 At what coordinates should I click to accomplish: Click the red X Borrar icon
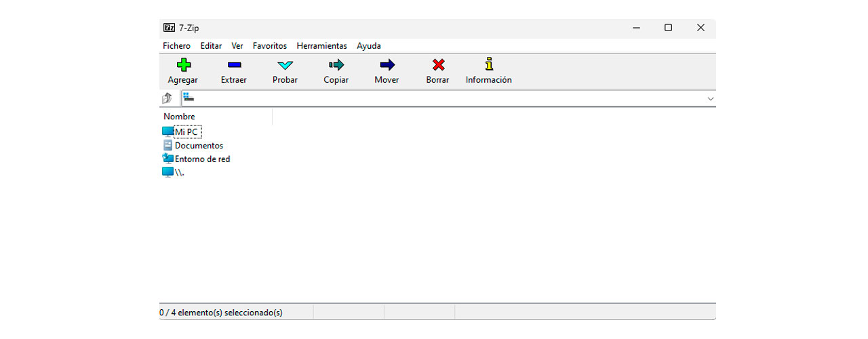(438, 65)
